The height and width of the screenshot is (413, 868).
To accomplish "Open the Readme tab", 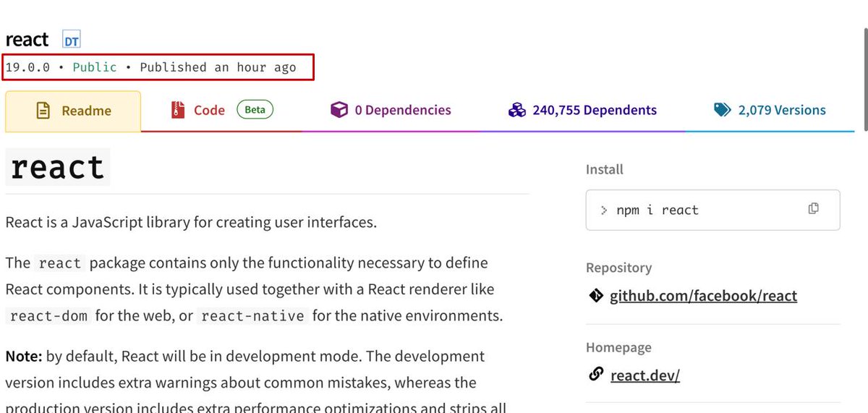I will [73, 111].
